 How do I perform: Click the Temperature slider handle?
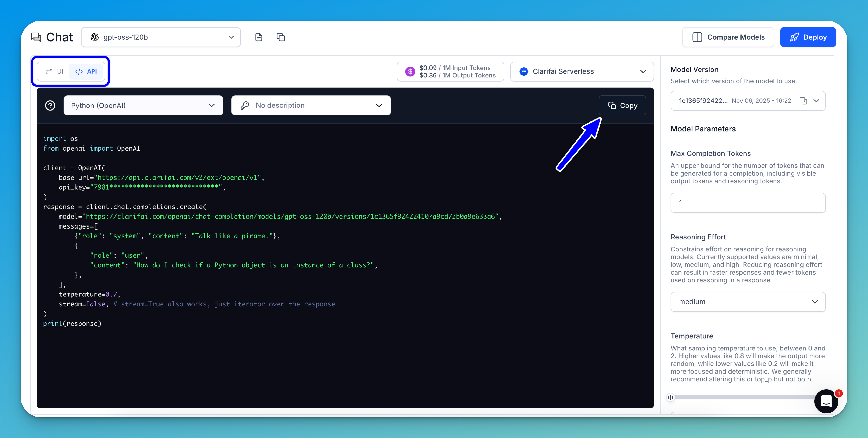pos(671,397)
